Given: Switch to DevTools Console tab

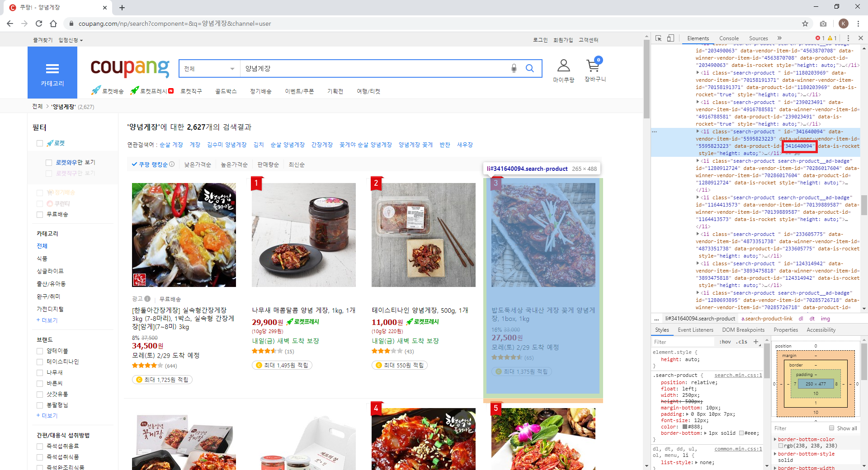Looking at the screenshot, I should (x=729, y=38).
